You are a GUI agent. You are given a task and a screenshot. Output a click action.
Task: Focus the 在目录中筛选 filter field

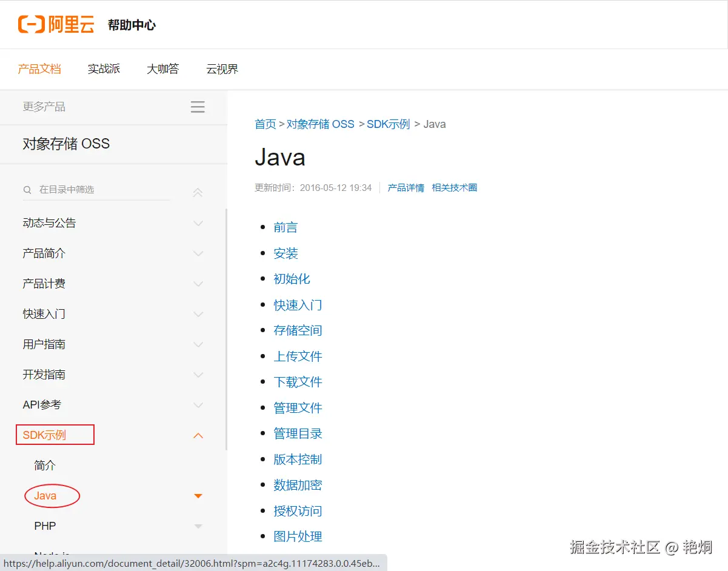coord(96,190)
